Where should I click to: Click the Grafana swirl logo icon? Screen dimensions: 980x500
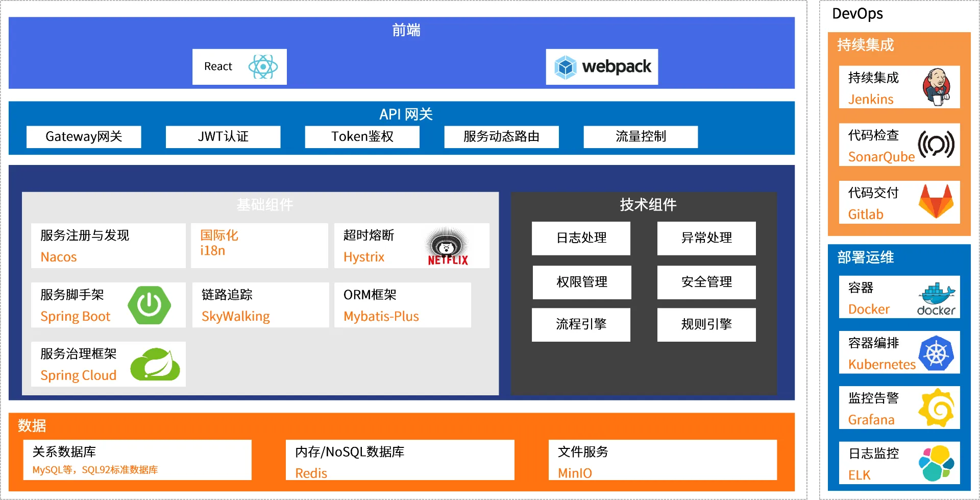click(x=937, y=408)
